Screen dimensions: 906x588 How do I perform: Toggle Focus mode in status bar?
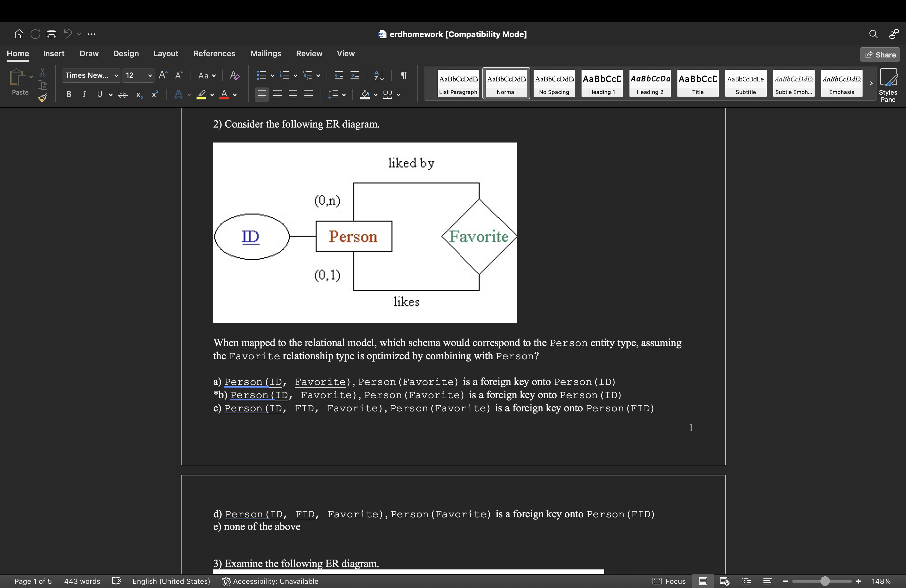coord(669,581)
